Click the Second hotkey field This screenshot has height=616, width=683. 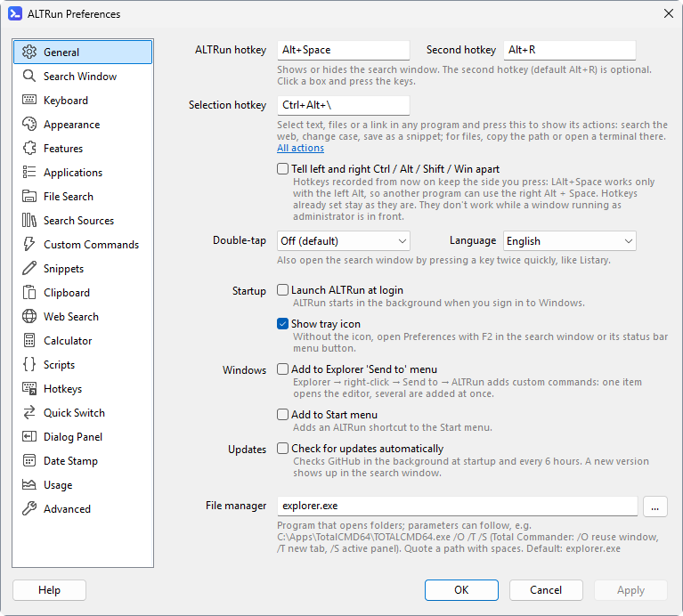click(x=569, y=50)
